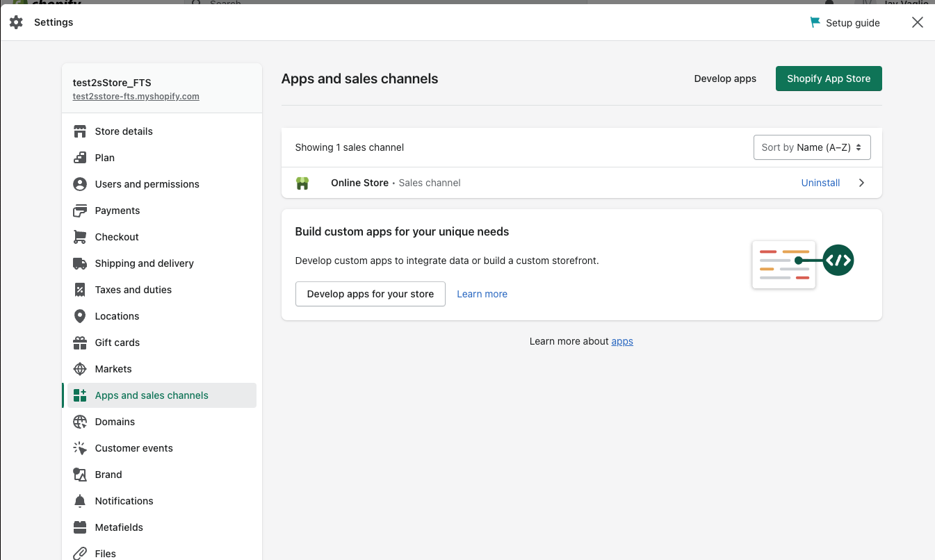Click the custom apps code illustration
The image size is (935, 560).
[803, 264]
